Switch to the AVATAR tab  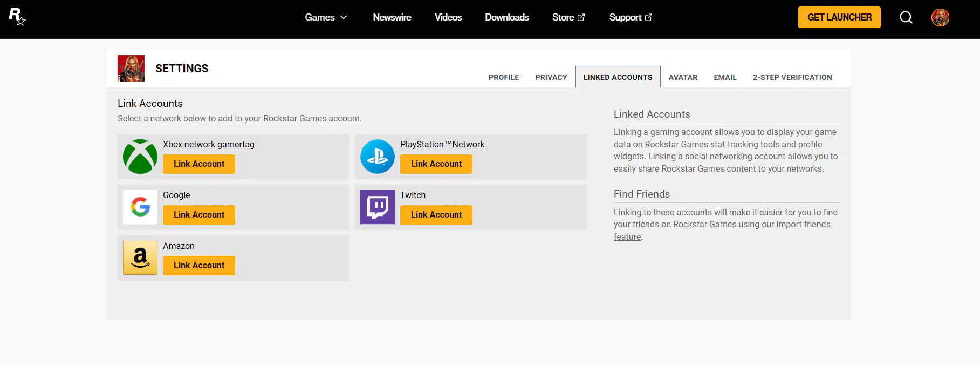click(x=683, y=77)
